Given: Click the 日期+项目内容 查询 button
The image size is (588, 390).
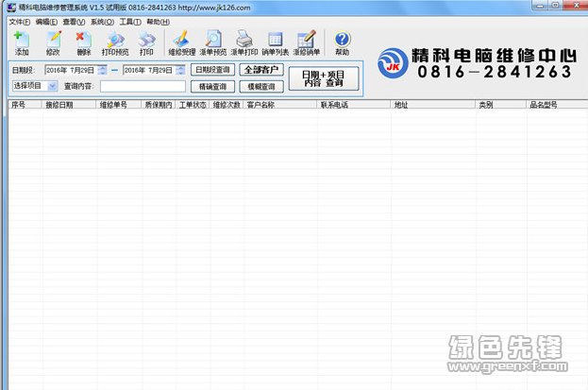Looking at the screenshot, I should click(324, 78).
